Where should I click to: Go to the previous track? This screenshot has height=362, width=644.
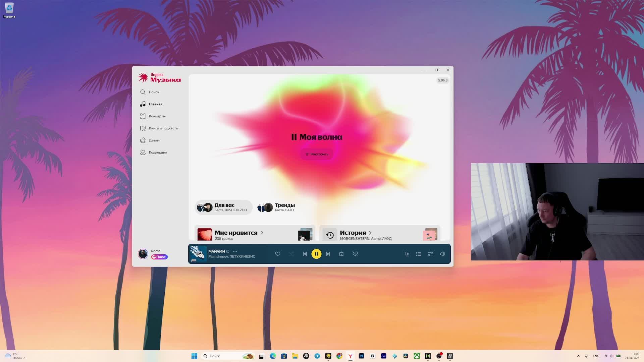point(305,254)
